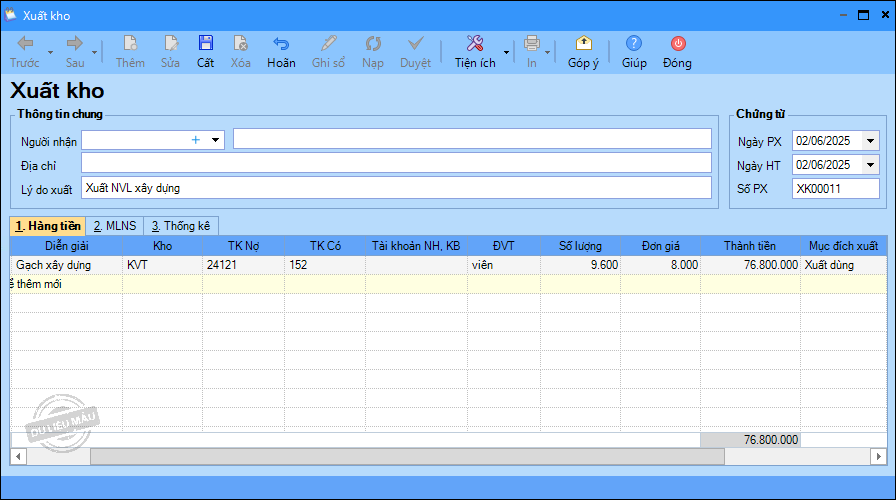Image resolution: width=896 pixels, height=500 pixels.
Task: Open the Ngày HT date dropdown
Action: click(869, 165)
